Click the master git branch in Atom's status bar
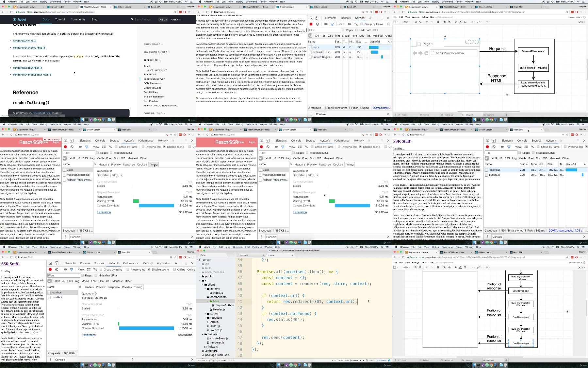 coord(354,360)
